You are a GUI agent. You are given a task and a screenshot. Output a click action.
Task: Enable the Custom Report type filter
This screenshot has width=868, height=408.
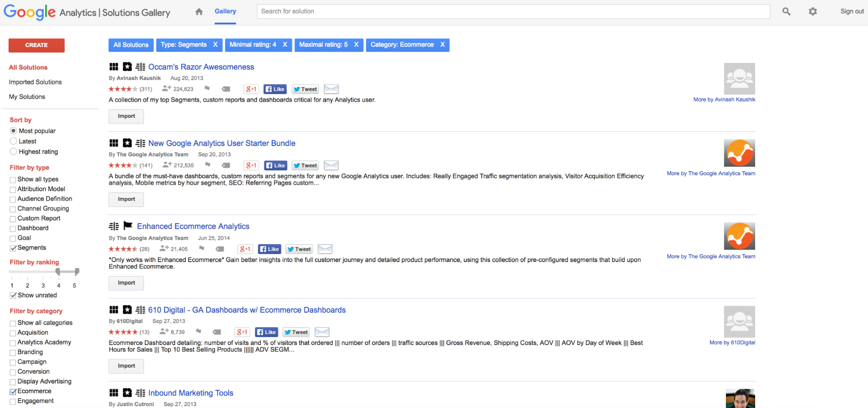(13, 219)
